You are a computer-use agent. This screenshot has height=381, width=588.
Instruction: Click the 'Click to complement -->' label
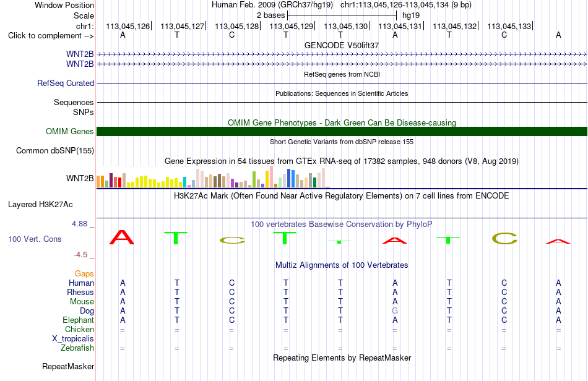[x=51, y=36]
